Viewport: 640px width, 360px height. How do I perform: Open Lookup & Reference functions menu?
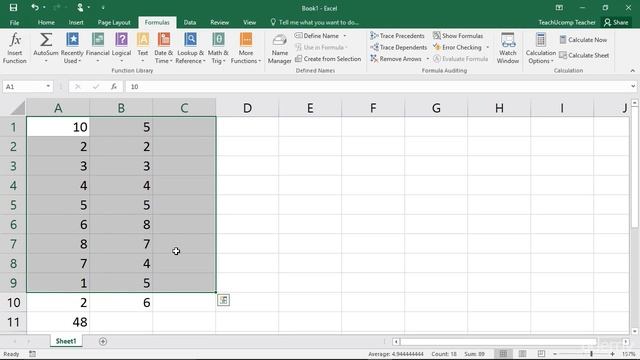190,48
